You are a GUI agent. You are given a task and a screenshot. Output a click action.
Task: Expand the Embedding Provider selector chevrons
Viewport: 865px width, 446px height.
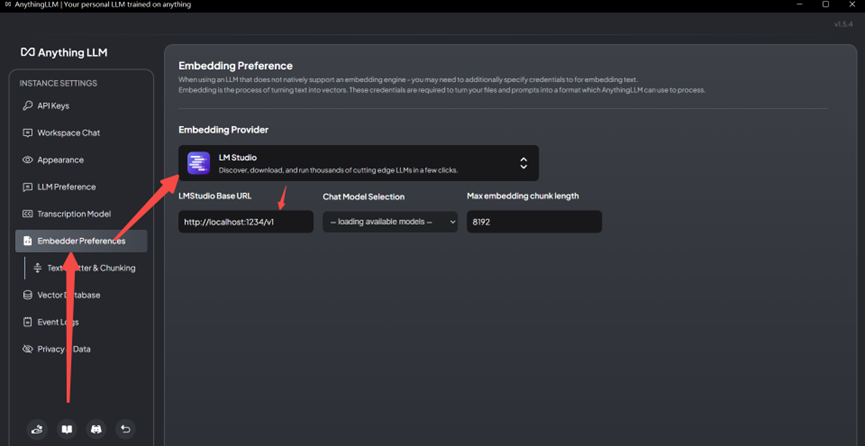(x=523, y=163)
